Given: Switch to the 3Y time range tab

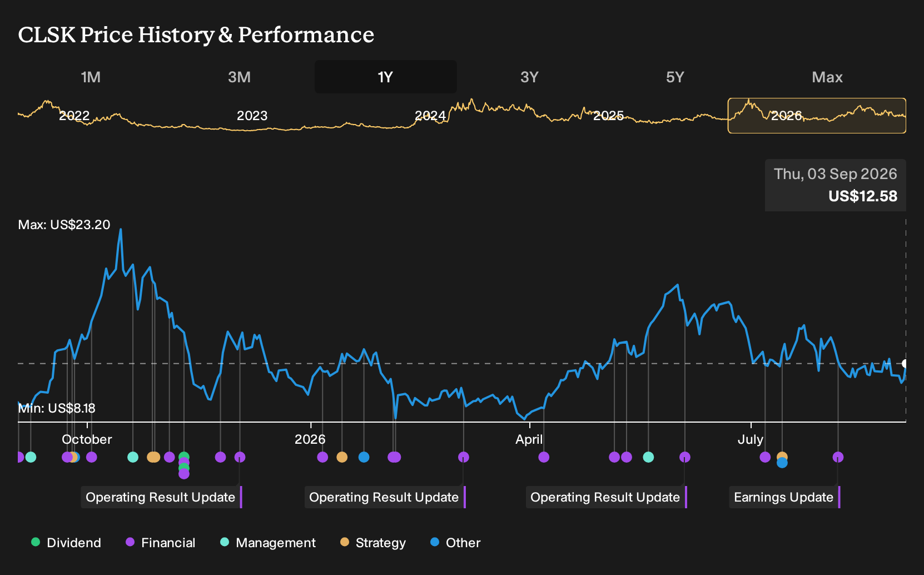Looking at the screenshot, I should click(x=529, y=77).
